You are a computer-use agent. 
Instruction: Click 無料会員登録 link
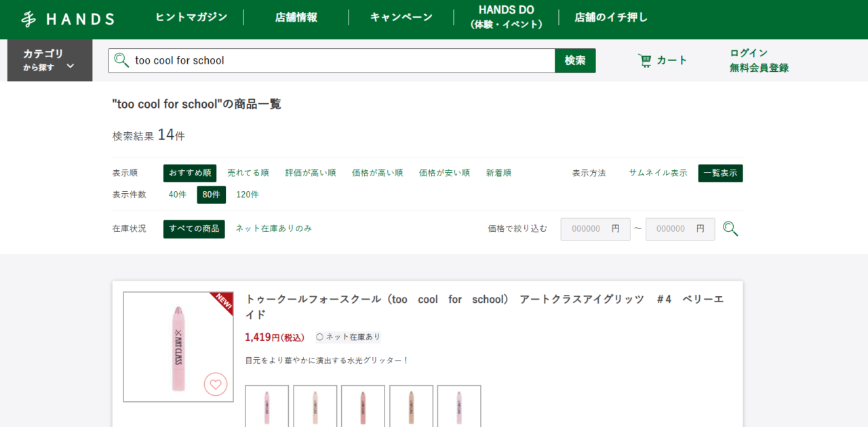[759, 68]
